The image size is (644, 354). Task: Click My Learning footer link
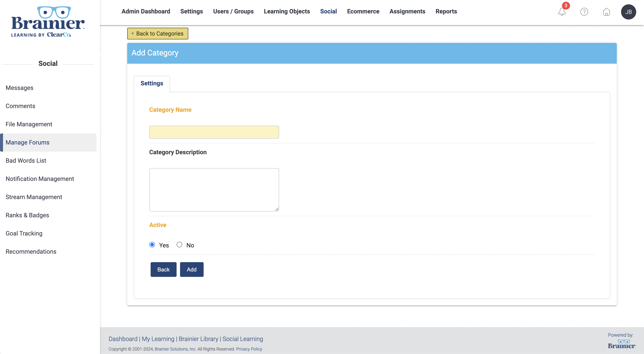pyautogui.click(x=158, y=339)
